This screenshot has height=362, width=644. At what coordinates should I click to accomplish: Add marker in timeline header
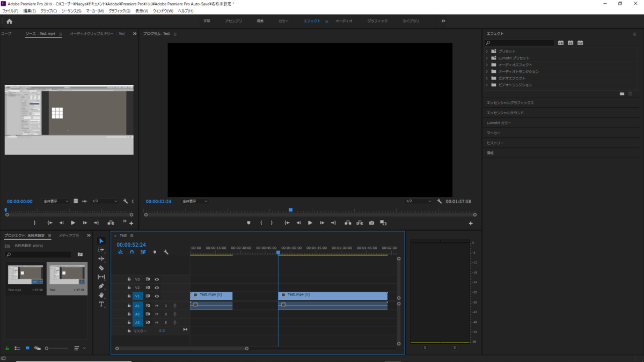155,252
